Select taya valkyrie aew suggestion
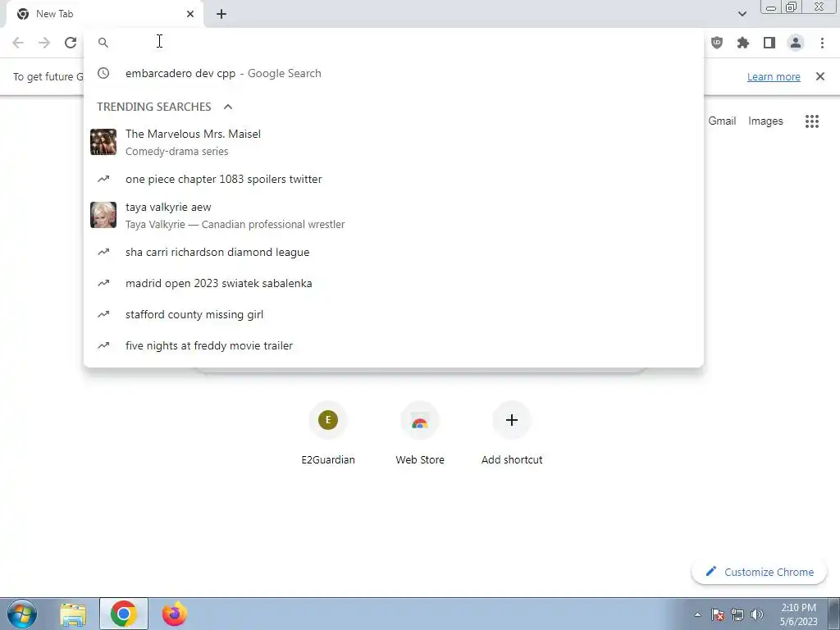The width and height of the screenshot is (840, 630). point(394,216)
